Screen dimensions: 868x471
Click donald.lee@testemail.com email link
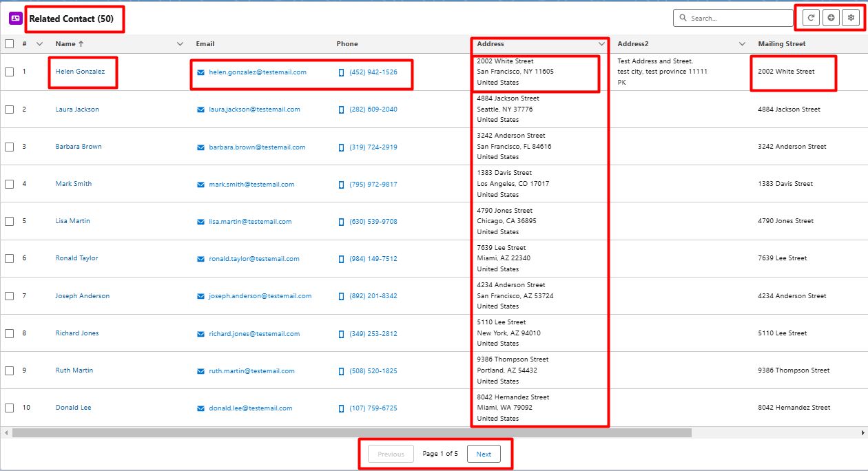point(251,408)
